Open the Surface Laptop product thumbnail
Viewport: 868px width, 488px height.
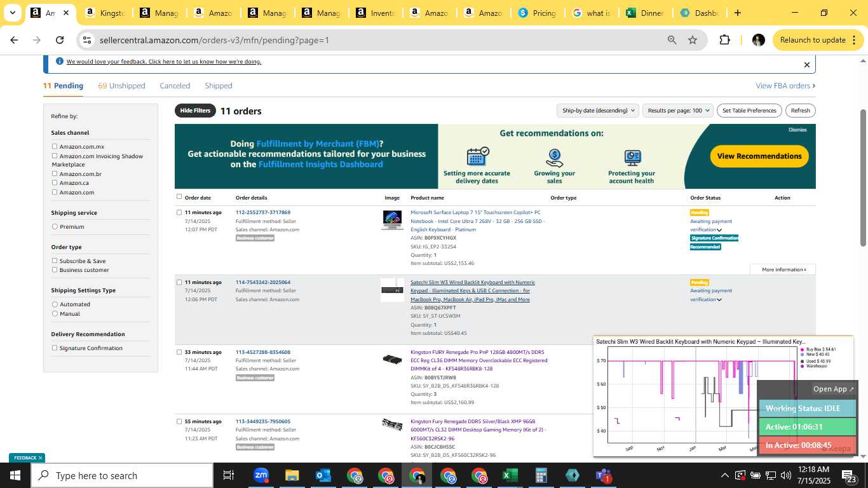tap(392, 220)
